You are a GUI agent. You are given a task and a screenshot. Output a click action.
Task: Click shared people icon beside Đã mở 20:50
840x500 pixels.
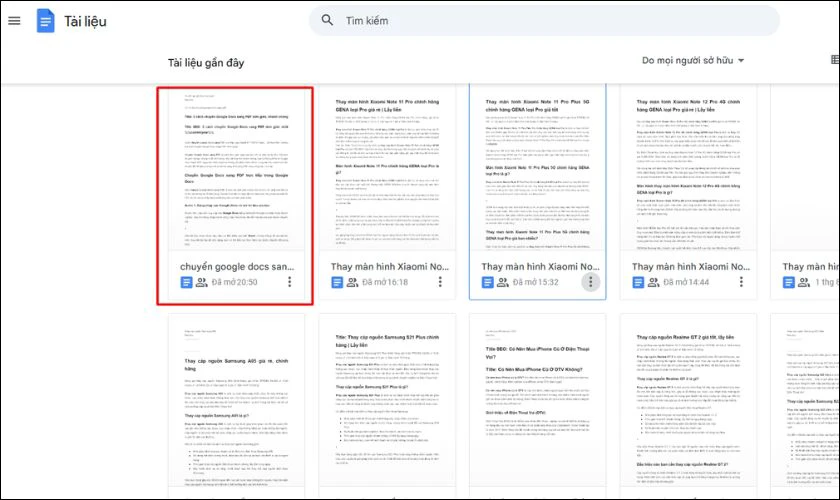click(201, 282)
